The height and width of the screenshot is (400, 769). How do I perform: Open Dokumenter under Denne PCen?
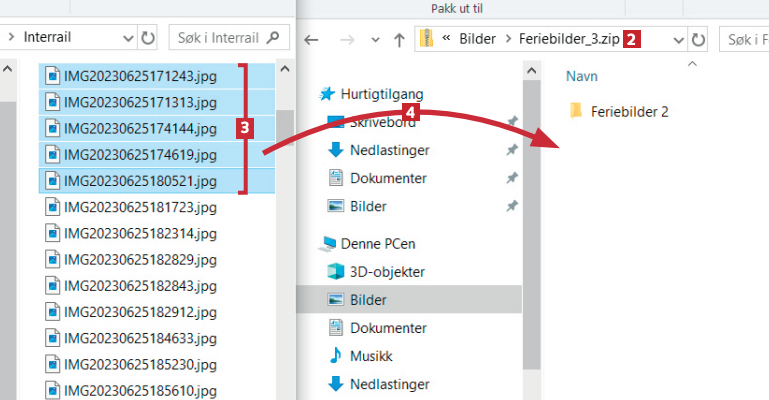coord(388,328)
